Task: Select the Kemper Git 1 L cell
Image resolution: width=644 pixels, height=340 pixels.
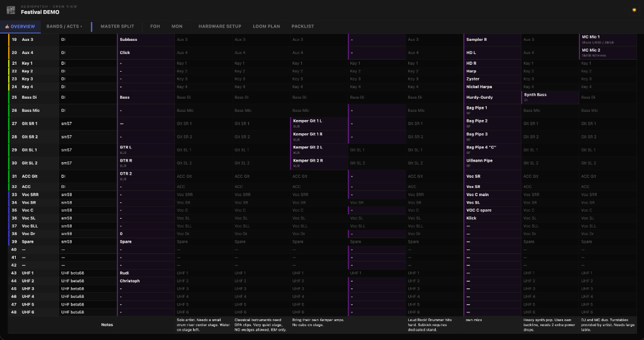Action: point(319,124)
